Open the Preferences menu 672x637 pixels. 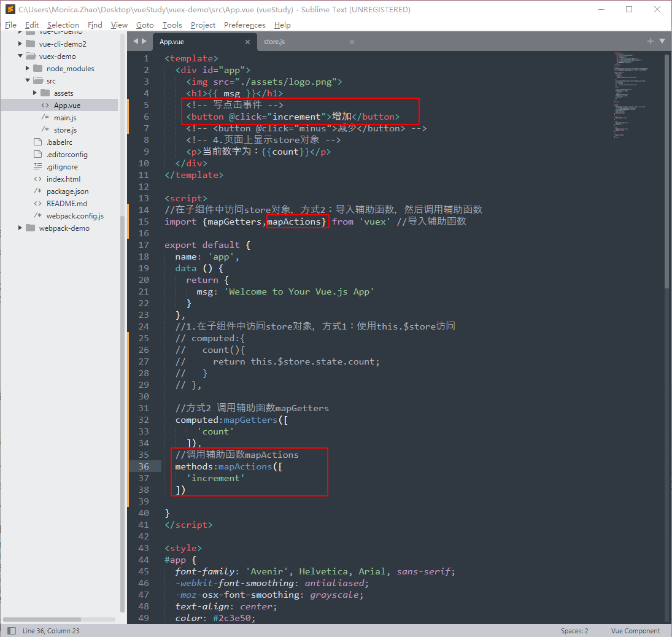pos(245,25)
